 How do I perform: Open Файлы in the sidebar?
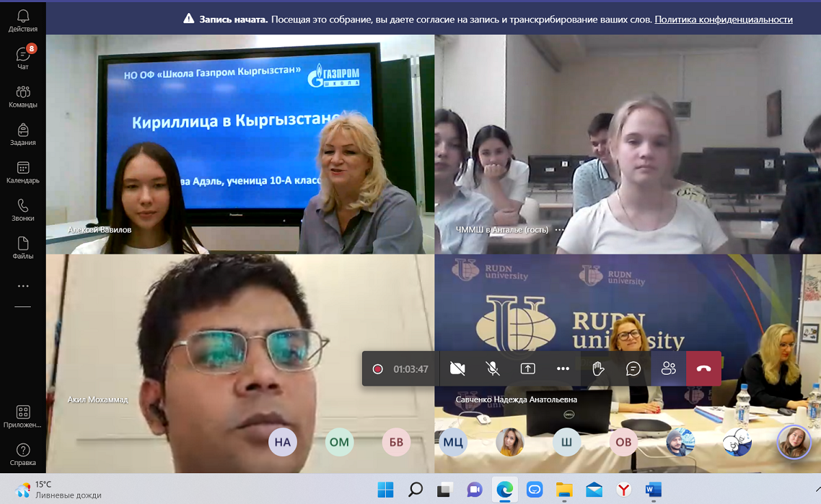click(x=23, y=248)
